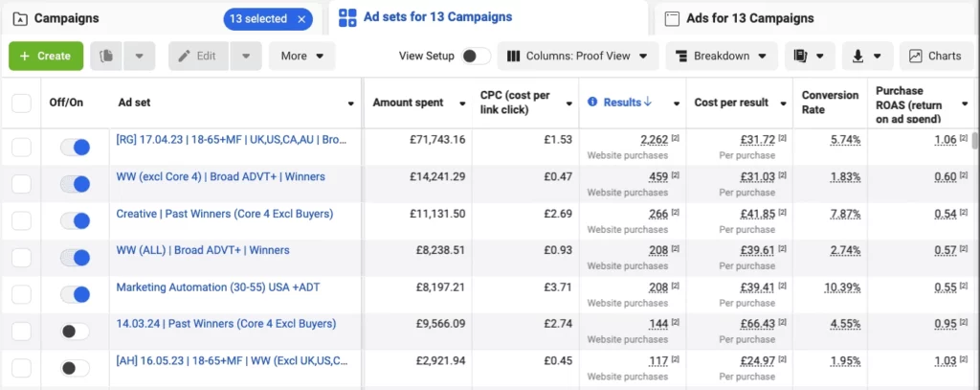The width and height of the screenshot is (980, 390).
Task: Open the Charts view
Action: click(x=936, y=57)
